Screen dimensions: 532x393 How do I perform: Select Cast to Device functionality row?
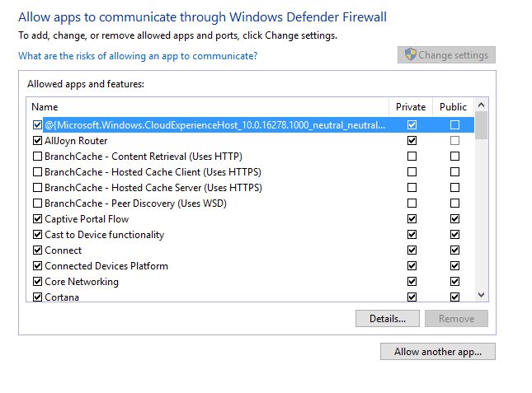pyautogui.click(x=105, y=235)
